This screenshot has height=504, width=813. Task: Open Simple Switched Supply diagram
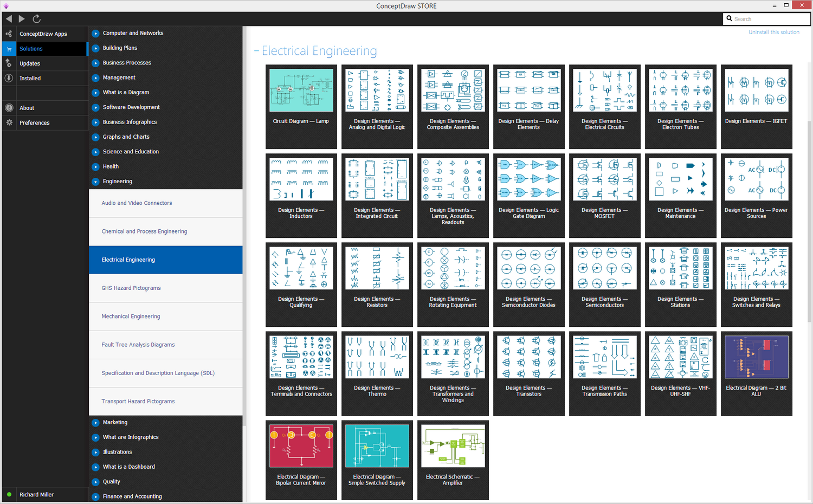(377, 446)
